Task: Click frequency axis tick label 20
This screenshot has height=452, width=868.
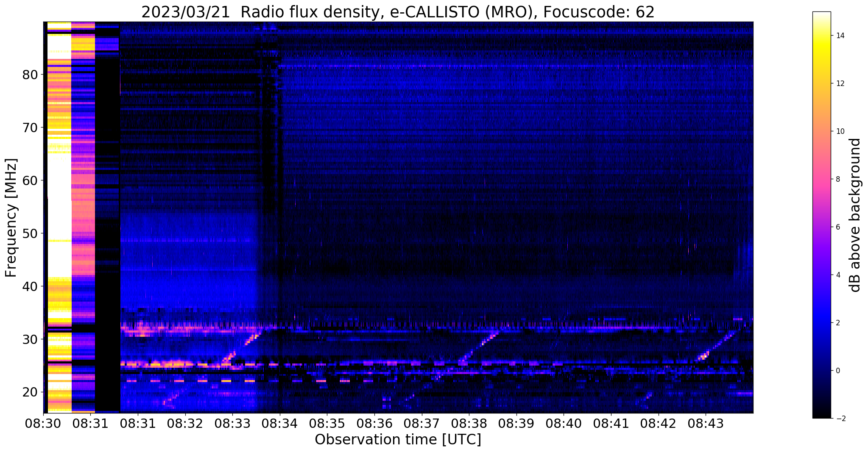Action: click(x=30, y=392)
